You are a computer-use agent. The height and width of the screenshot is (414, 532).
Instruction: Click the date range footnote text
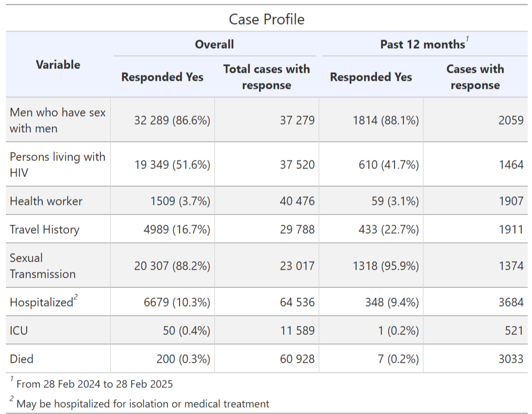(x=94, y=384)
